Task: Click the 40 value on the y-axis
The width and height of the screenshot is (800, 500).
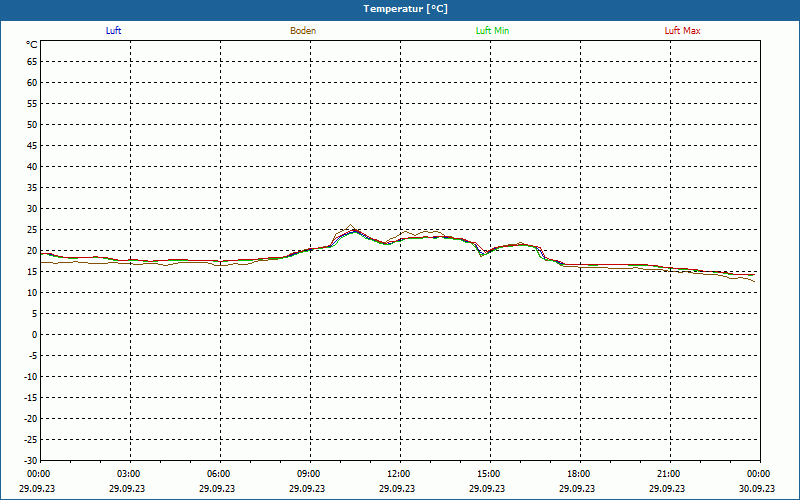Action: click(x=32, y=167)
